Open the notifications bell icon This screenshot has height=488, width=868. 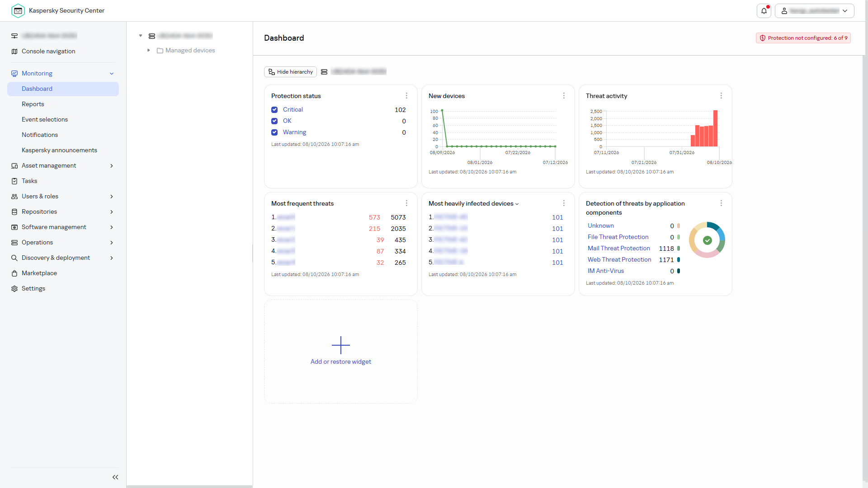click(x=764, y=11)
